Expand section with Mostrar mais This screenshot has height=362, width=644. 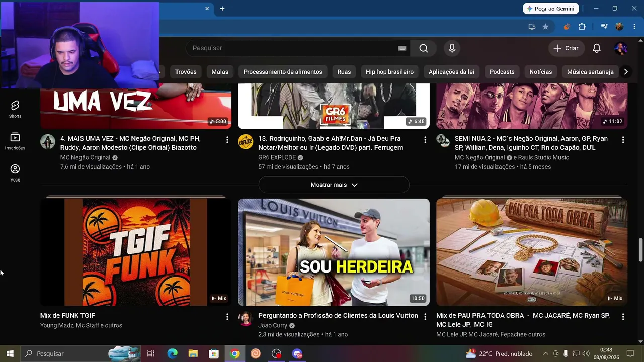pyautogui.click(x=334, y=185)
